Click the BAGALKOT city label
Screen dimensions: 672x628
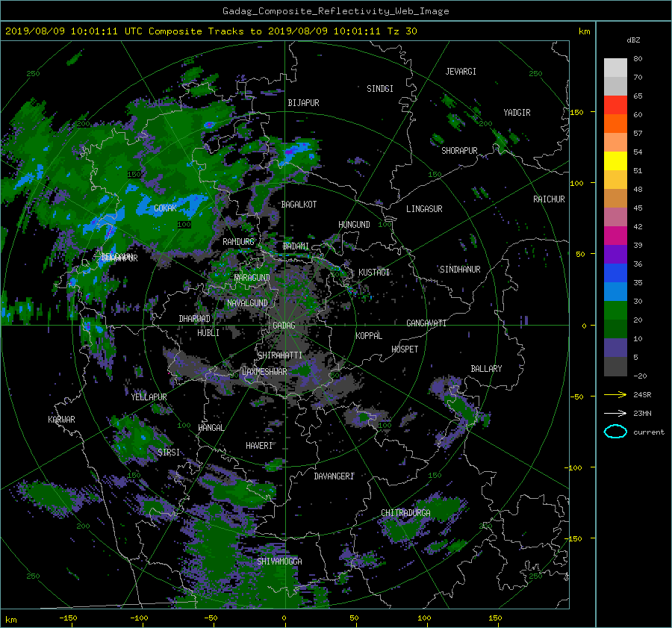pyautogui.click(x=299, y=205)
